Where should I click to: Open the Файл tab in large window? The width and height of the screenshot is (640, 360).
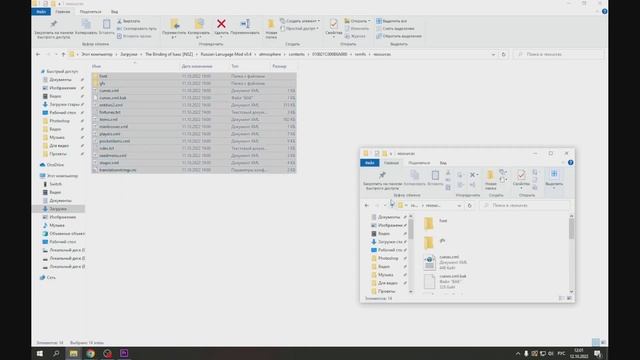[x=41, y=12]
